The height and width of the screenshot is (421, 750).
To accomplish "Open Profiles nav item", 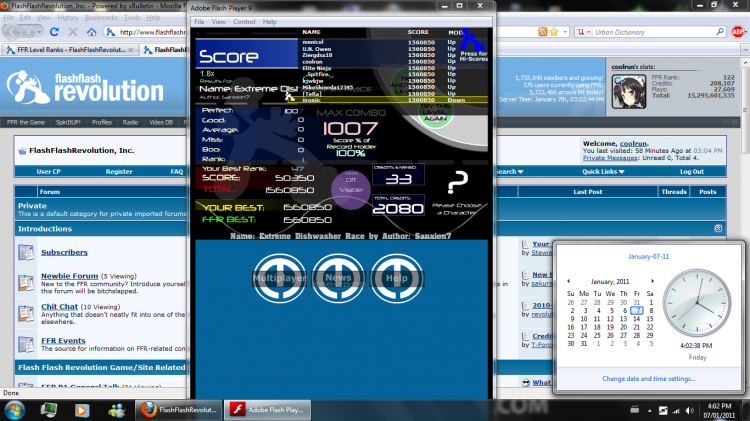I will click(102, 122).
